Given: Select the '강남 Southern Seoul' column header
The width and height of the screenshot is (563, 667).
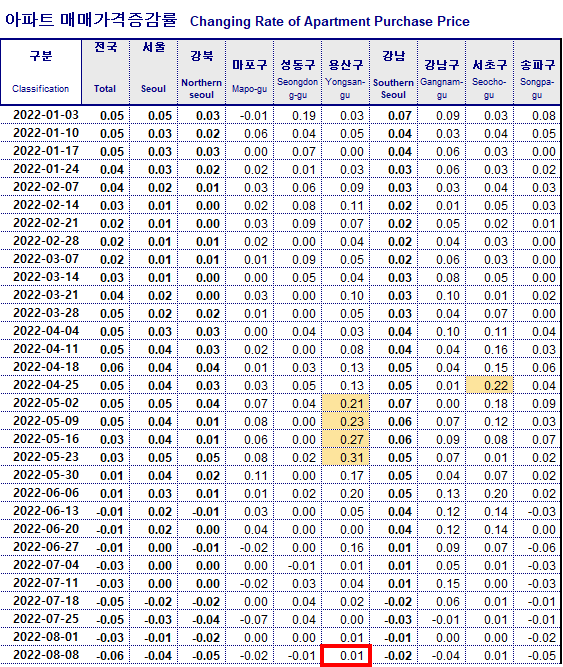Looking at the screenshot, I should coord(393,72).
